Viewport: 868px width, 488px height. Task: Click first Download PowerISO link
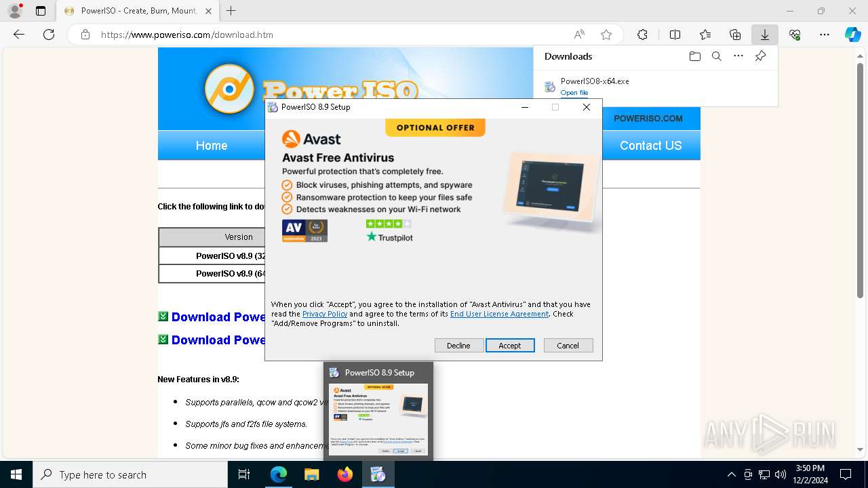click(x=218, y=317)
